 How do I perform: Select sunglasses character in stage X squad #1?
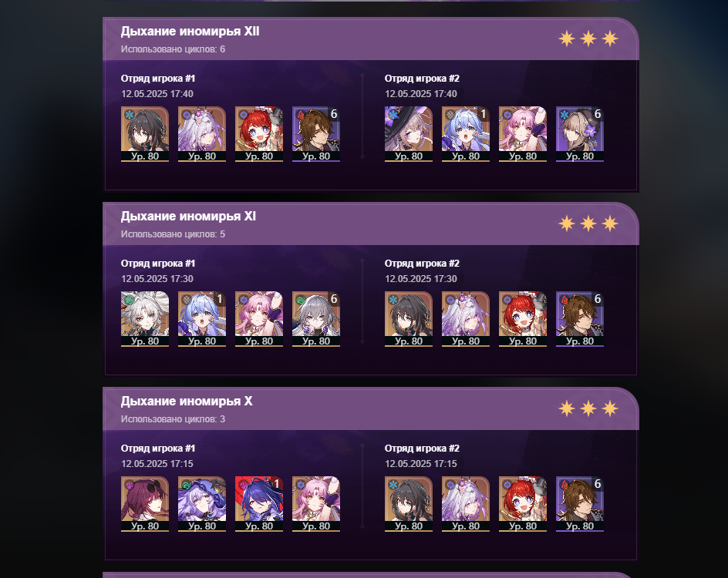[145, 504]
